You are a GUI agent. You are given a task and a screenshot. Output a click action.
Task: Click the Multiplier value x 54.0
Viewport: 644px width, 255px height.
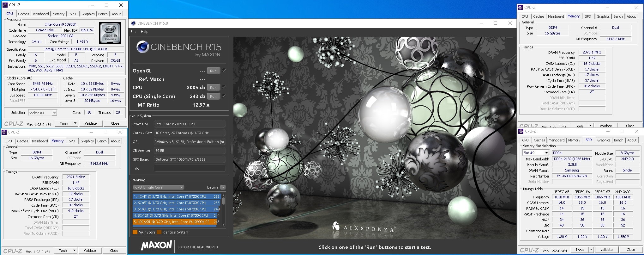click(x=43, y=89)
